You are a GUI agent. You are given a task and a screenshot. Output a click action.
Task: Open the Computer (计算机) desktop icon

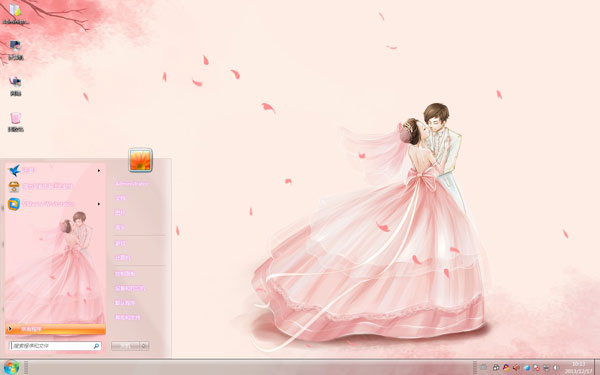point(15,50)
